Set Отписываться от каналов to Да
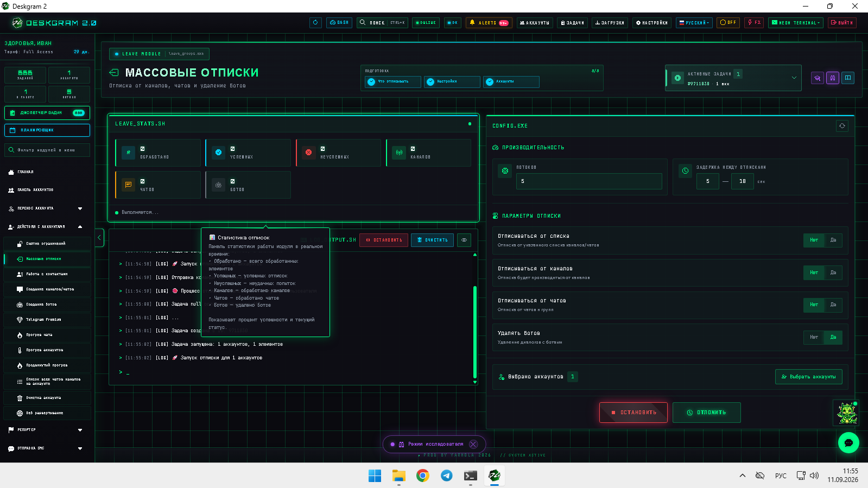The image size is (868, 488). click(833, 272)
